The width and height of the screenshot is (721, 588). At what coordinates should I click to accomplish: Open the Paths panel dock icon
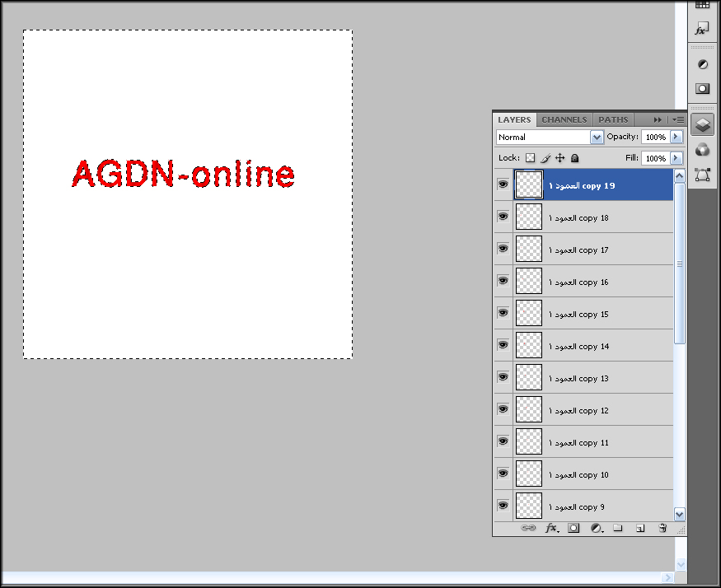pyautogui.click(x=702, y=175)
